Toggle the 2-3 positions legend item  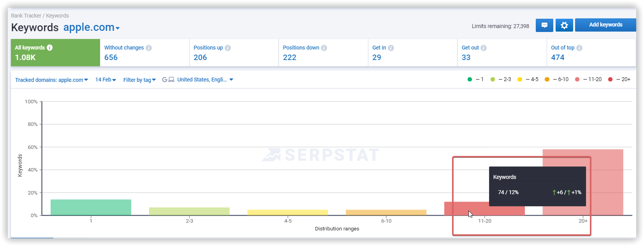(x=501, y=79)
